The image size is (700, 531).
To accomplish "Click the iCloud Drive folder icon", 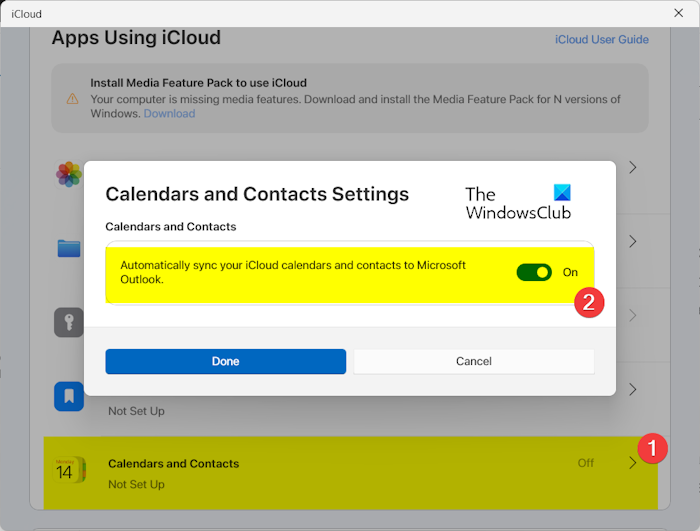I will (x=68, y=247).
